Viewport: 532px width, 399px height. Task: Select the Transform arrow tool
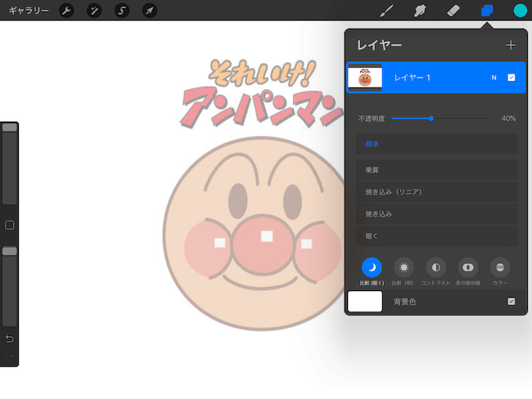(x=150, y=11)
